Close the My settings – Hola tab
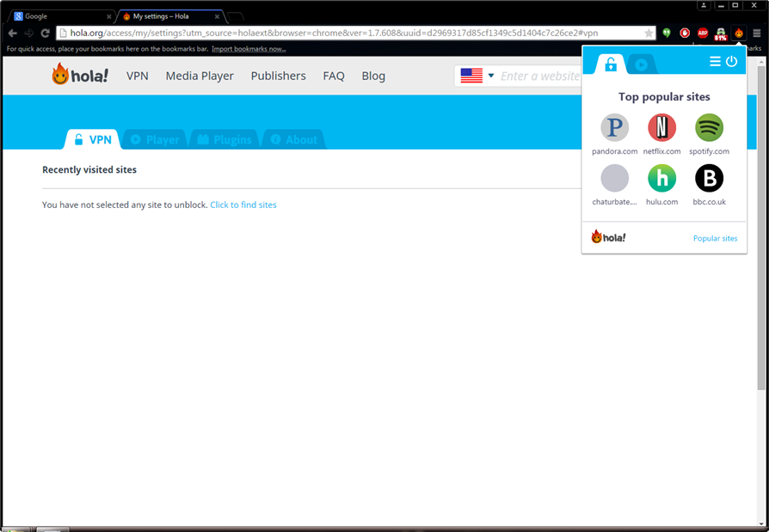This screenshot has height=532, width=769. pos(217,16)
